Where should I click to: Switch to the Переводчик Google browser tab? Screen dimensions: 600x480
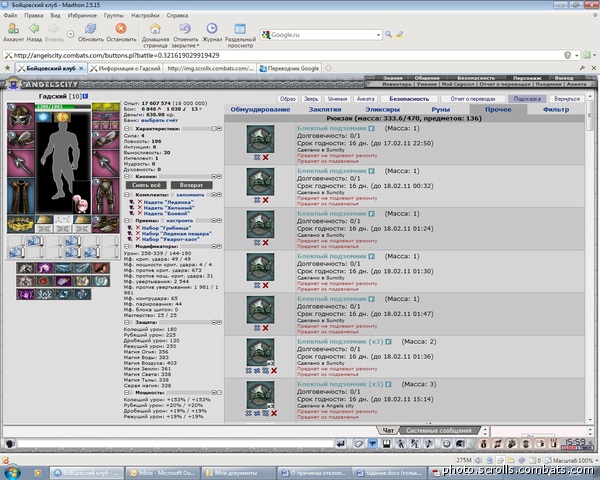coord(289,68)
